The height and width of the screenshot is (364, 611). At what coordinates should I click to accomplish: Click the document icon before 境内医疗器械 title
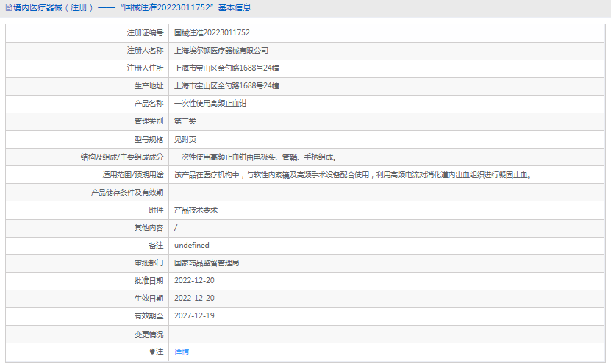9,8
